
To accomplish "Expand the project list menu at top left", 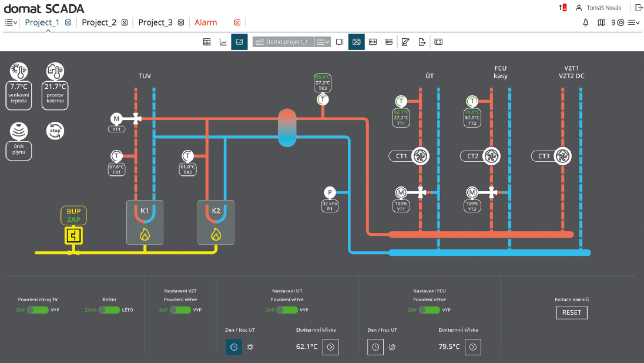I will 10,22.
